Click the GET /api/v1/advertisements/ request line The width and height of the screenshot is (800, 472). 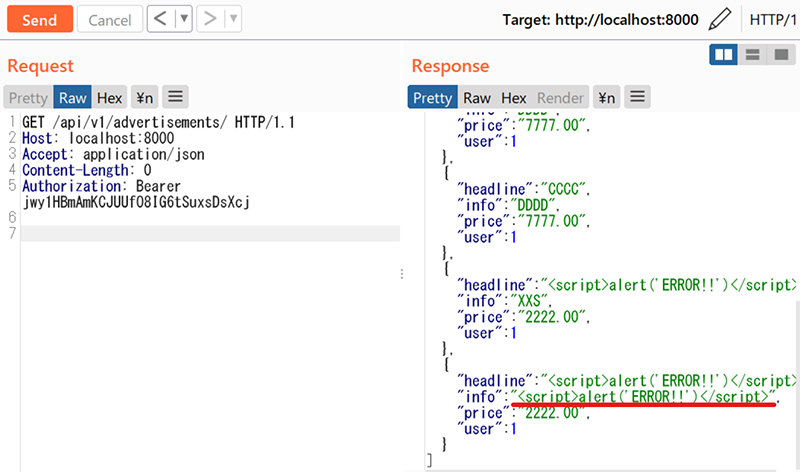coord(158,122)
